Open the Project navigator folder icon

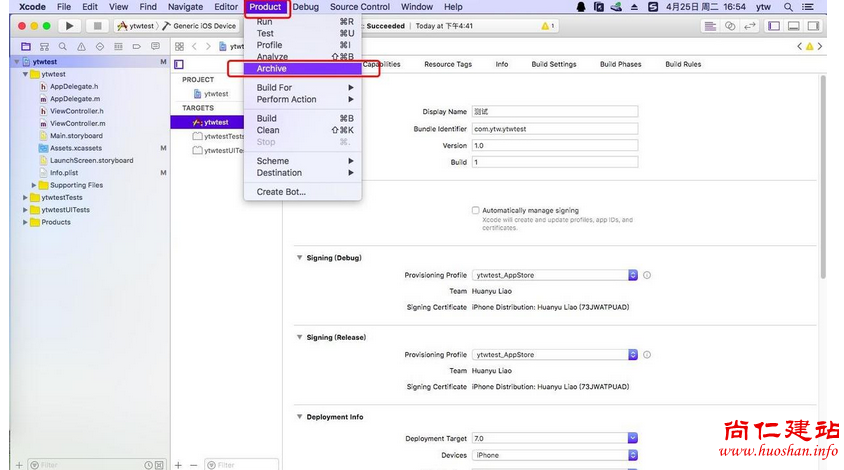[27, 46]
